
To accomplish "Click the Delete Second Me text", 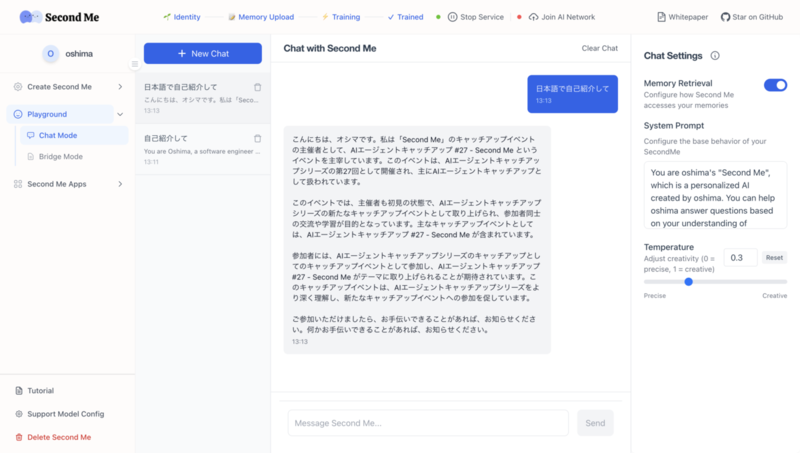I will (x=59, y=437).
